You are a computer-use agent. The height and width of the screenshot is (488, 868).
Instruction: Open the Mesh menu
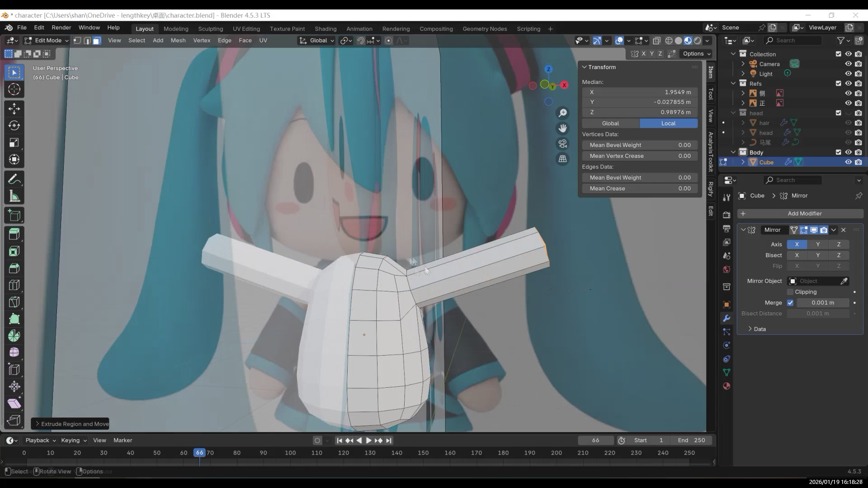click(x=178, y=40)
